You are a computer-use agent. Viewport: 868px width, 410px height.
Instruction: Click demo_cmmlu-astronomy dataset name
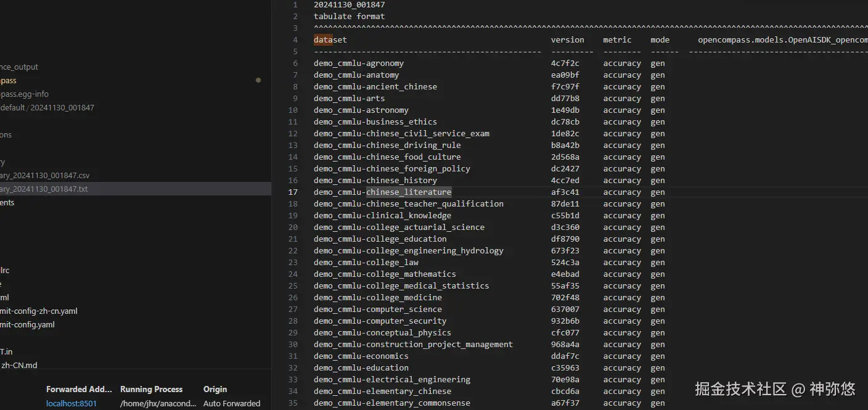[361, 110]
